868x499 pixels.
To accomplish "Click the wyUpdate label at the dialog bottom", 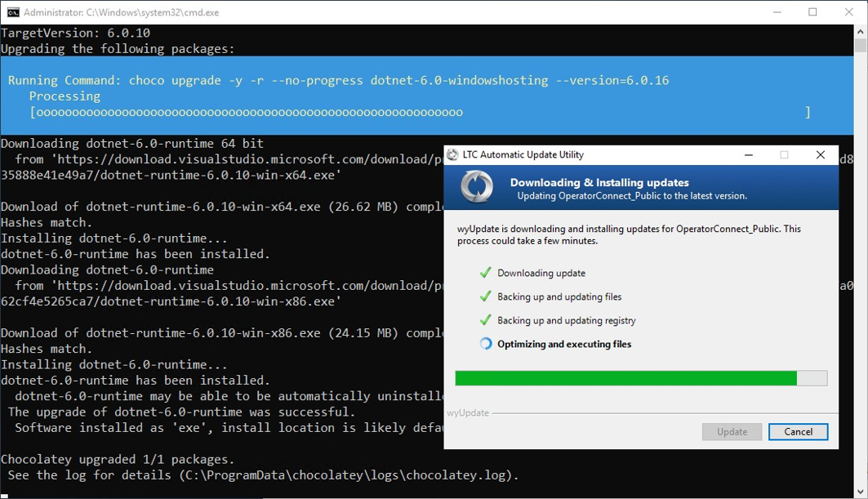I will [468, 413].
